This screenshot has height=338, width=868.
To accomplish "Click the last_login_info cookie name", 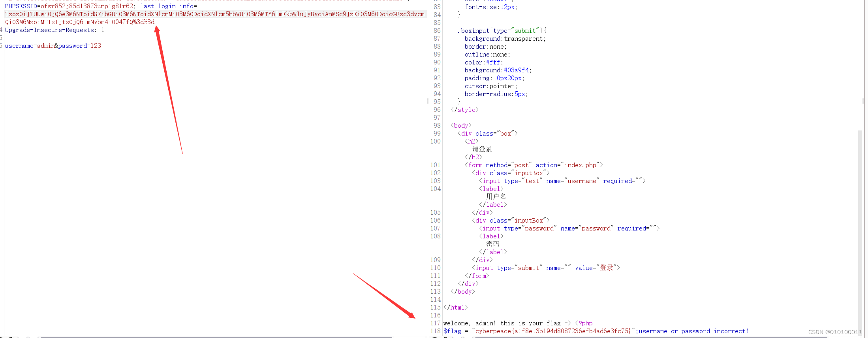I will point(167,6).
